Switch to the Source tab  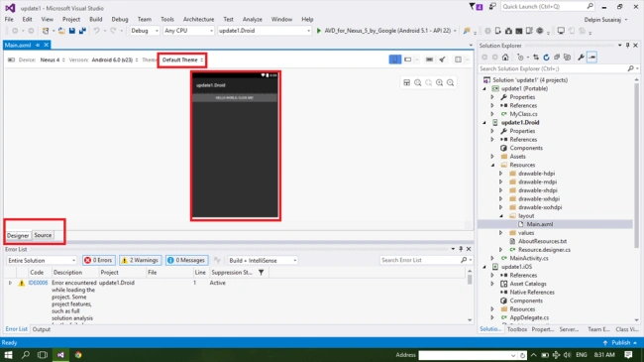click(43, 235)
